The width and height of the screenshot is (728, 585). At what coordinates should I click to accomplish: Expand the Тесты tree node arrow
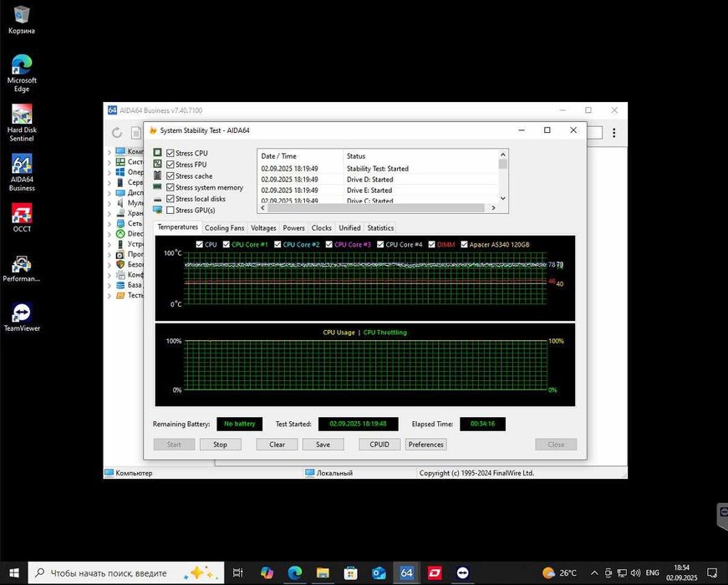109,295
